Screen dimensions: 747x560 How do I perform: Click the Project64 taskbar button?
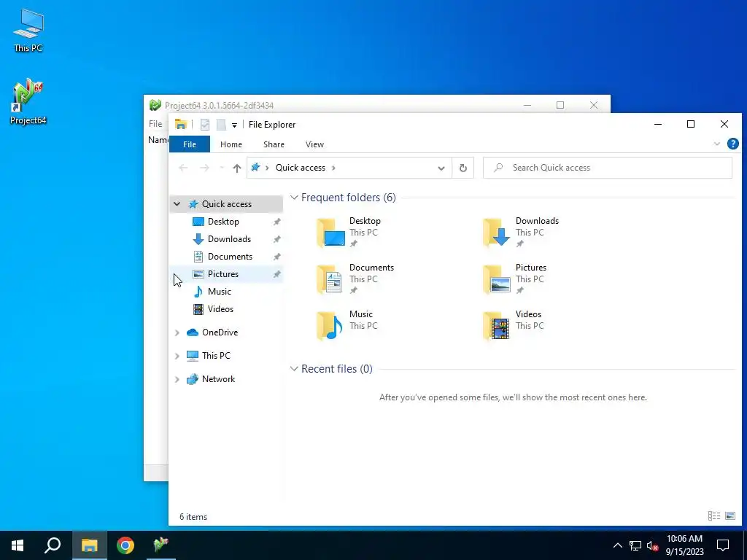(x=161, y=545)
